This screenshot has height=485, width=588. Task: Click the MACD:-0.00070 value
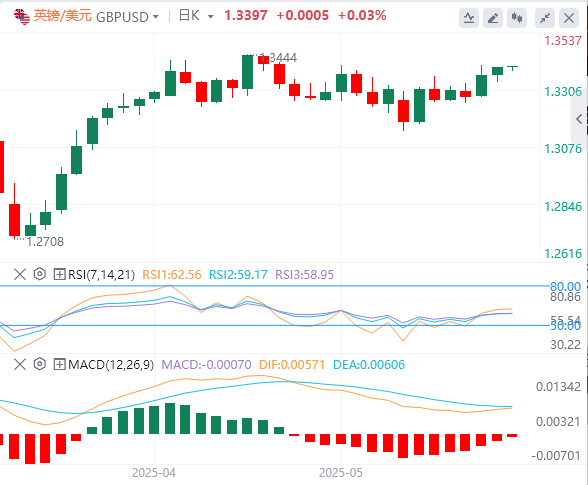click(206, 365)
